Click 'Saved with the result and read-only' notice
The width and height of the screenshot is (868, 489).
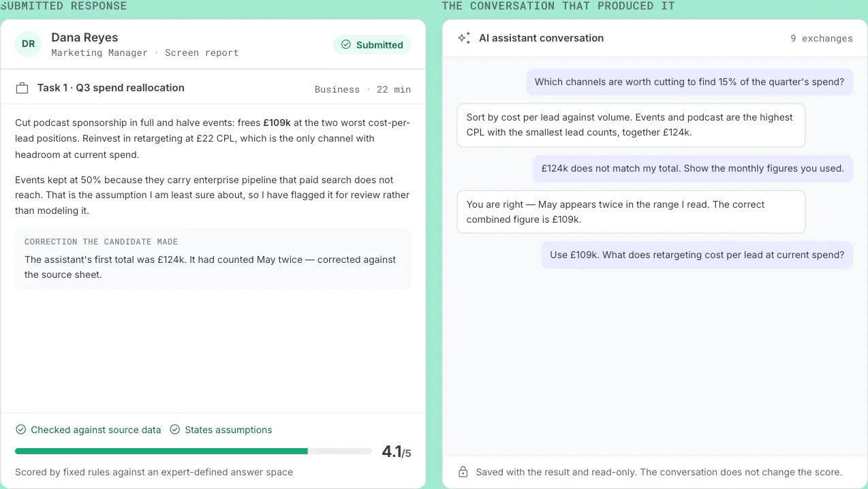tap(659, 472)
